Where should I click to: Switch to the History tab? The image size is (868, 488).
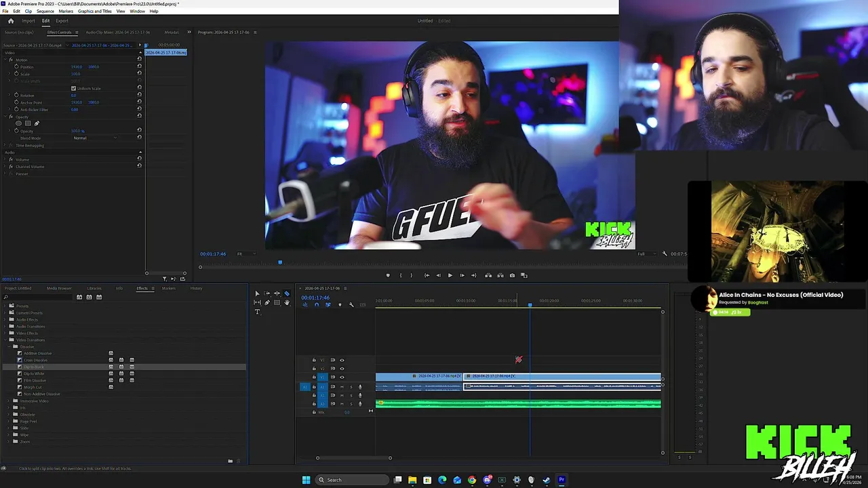click(196, 288)
